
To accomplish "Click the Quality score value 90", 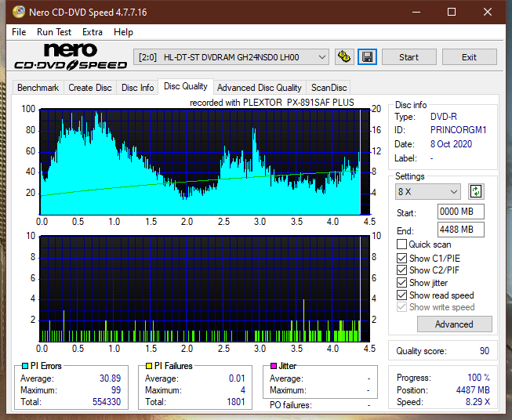I will (485, 351).
